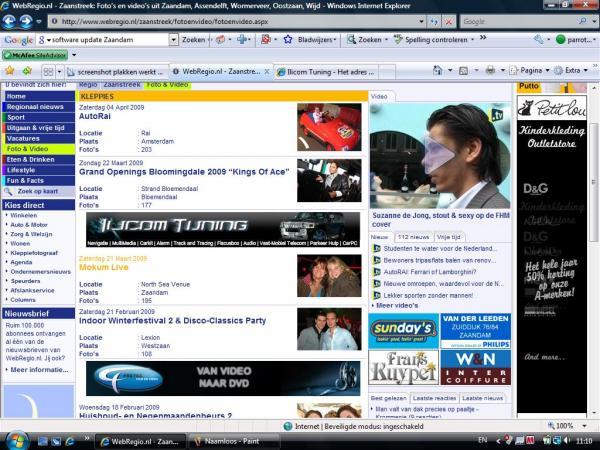Viewport: 600px width, 450px height.
Task: Click AutoRAI: Ferrari of Lamborghini video link
Action: [430, 272]
